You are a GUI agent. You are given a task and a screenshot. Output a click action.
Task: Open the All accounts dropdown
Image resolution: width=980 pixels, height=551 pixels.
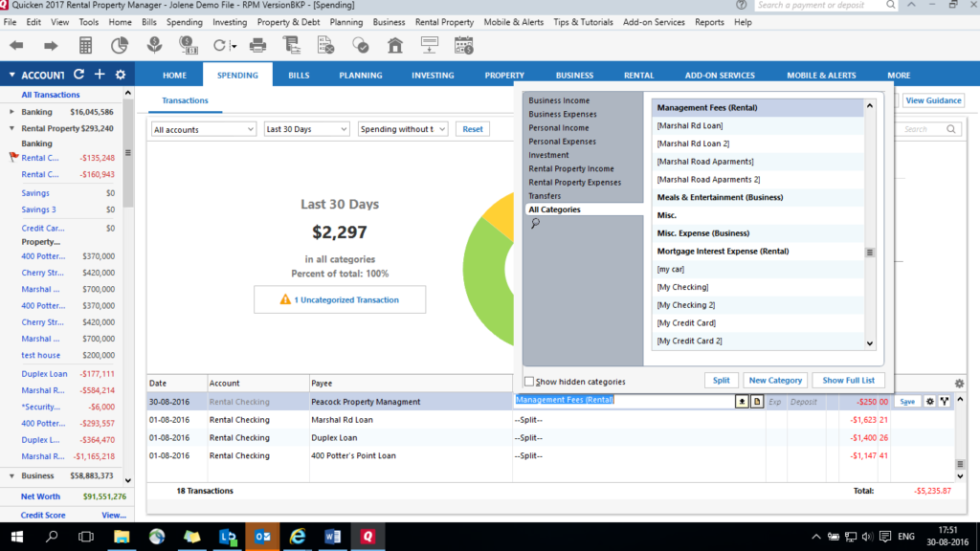click(x=202, y=128)
